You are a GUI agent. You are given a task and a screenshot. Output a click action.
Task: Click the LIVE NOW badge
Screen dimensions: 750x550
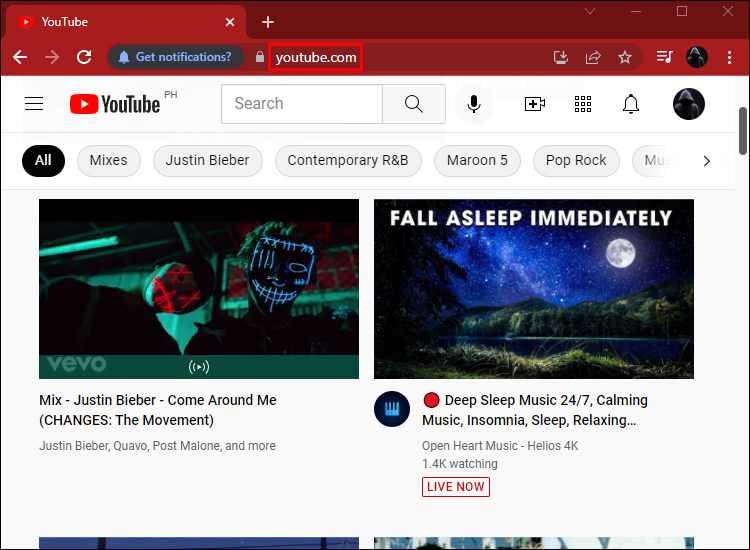[x=456, y=487]
